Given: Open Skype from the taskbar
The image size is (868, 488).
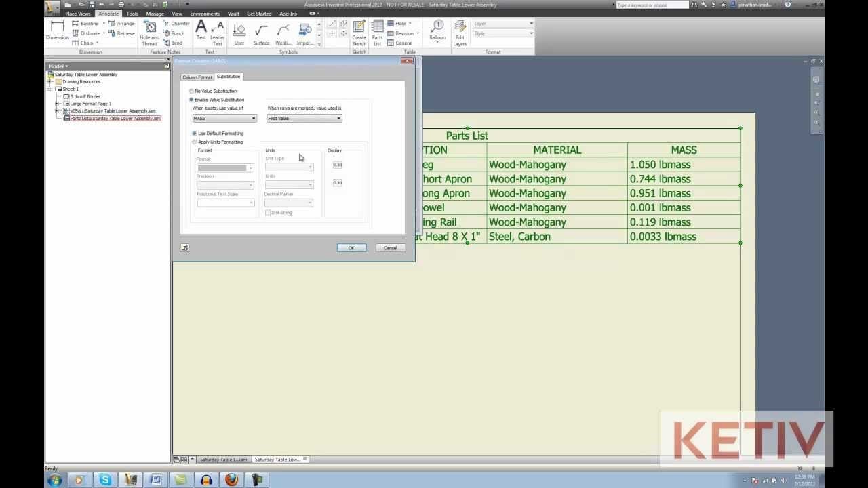Looking at the screenshot, I should 105,480.
